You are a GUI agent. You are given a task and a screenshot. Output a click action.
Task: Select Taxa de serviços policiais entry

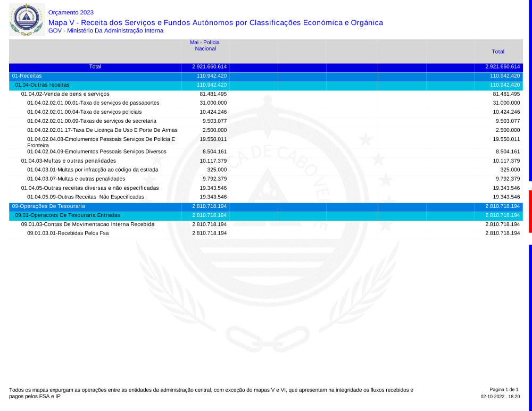pos(84,112)
